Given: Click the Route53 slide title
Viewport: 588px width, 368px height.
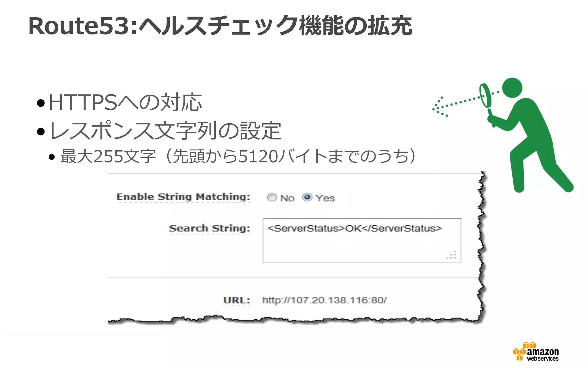Looking at the screenshot, I should (220, 26).
